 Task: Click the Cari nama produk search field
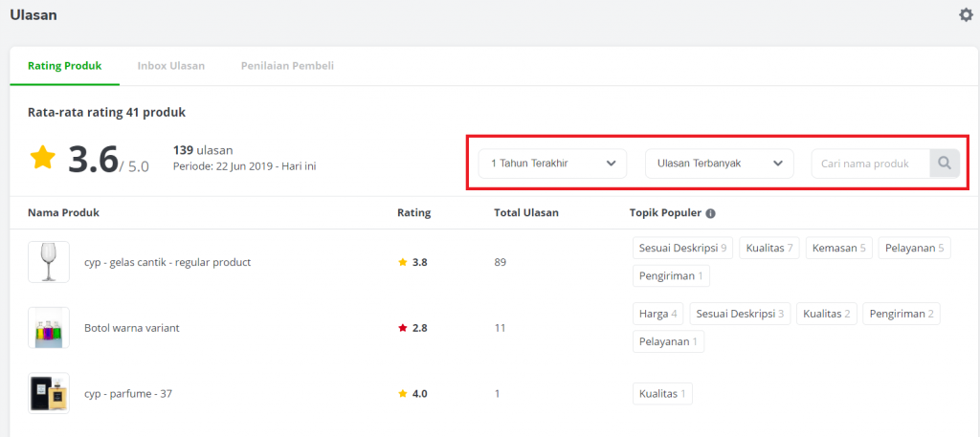[871, 164]
